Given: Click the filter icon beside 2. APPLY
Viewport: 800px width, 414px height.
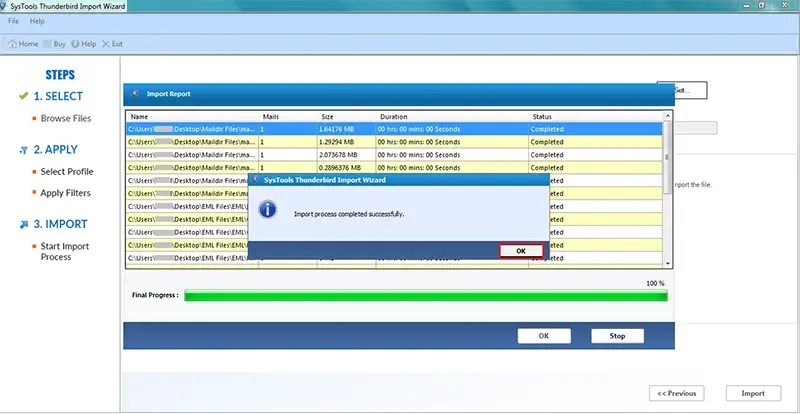Looking at the screenshot, I should 23,150.
